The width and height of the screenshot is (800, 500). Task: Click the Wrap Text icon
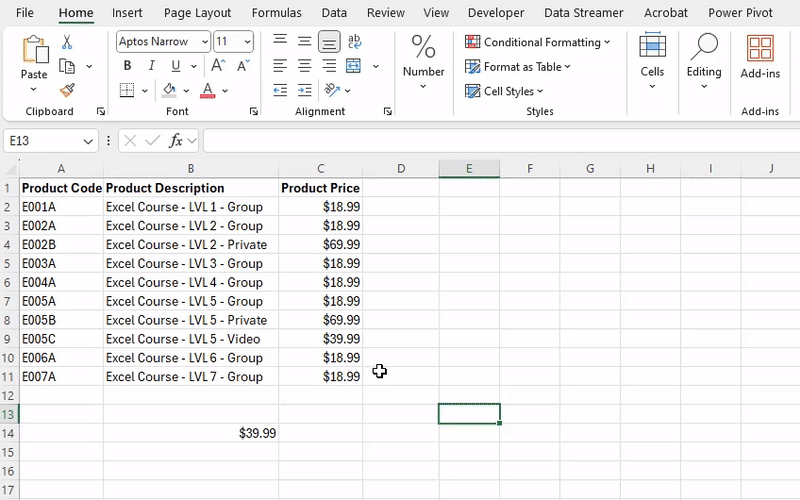click(x=354, y=41)
